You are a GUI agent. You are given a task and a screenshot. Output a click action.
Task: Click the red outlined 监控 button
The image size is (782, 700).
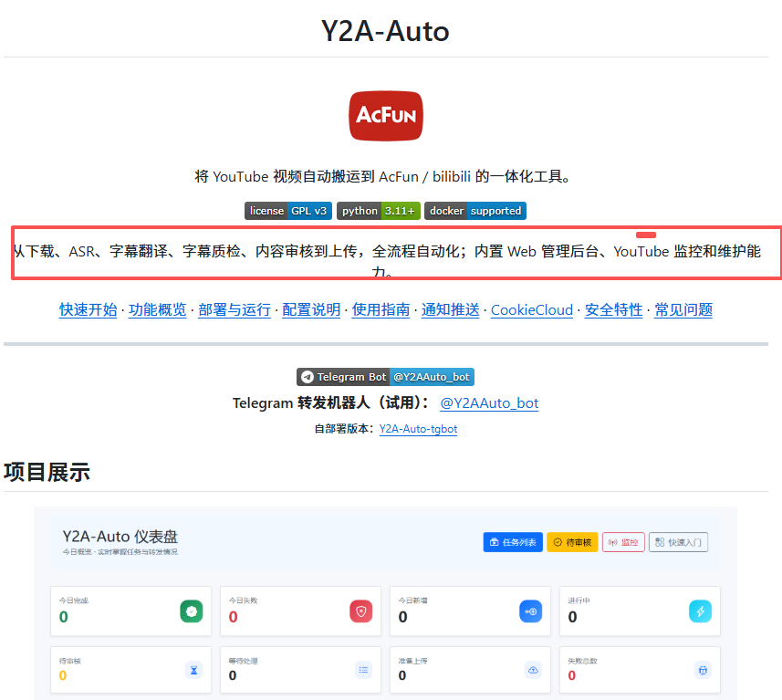tap(623, 542)
